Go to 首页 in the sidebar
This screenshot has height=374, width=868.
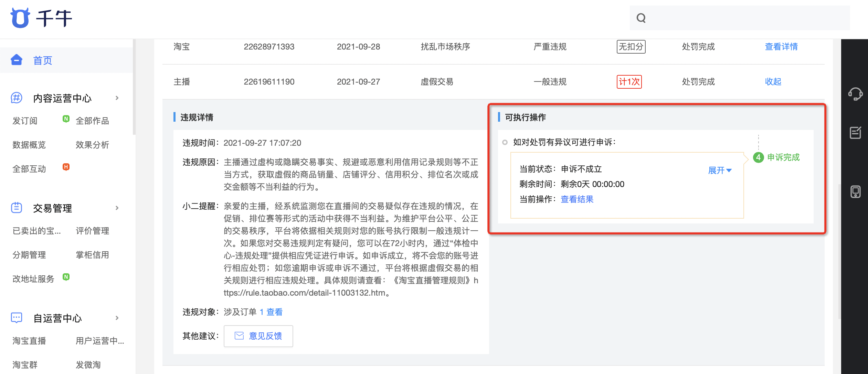[x=42, y=60]
